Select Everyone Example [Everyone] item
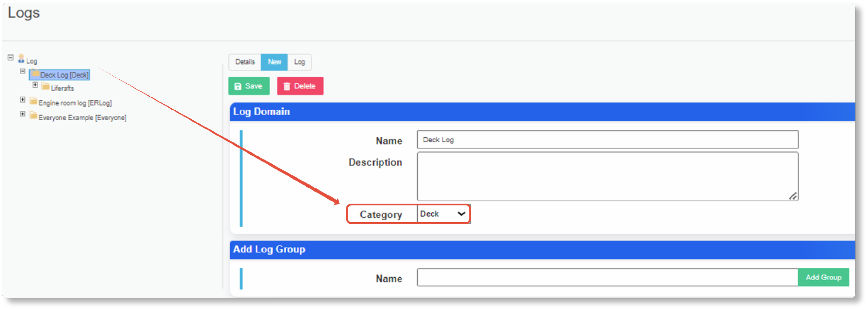 point(83,118)
